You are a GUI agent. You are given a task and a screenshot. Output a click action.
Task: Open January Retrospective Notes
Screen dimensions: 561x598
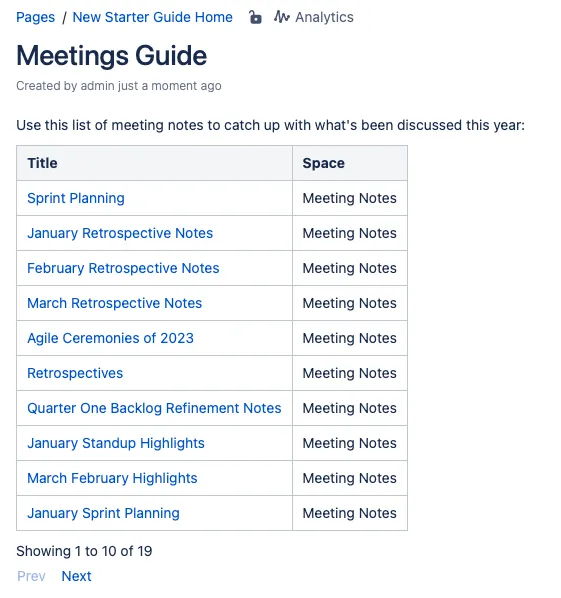120,233
